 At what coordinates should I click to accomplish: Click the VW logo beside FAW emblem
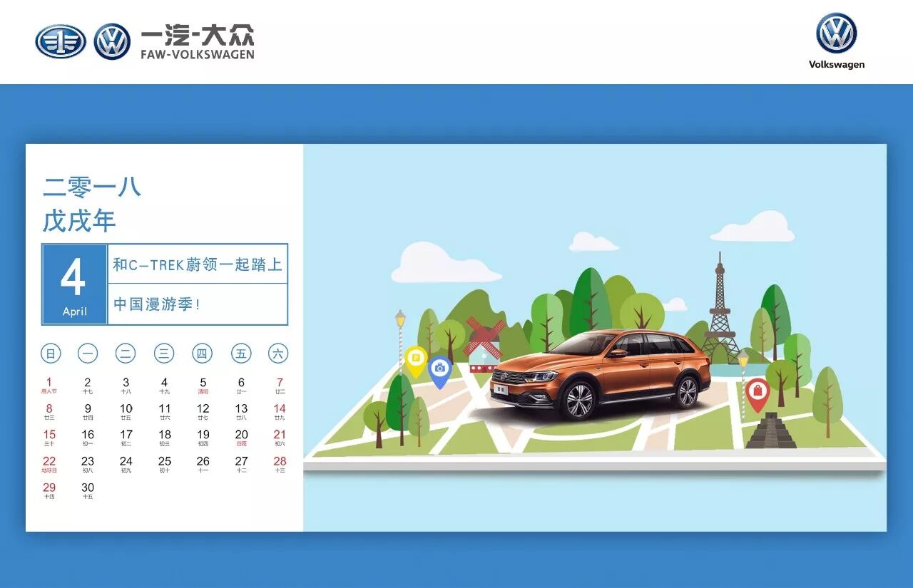click(112, 41)
